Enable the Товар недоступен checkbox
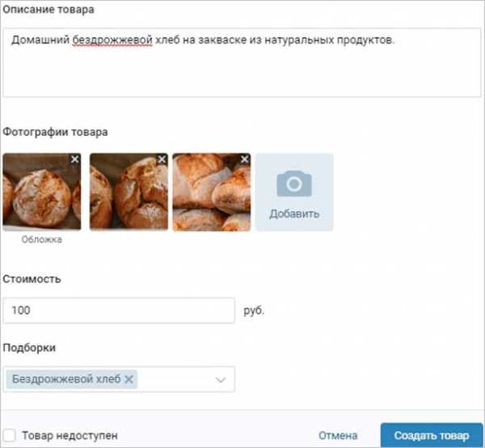 pyautogui.click(x=9, y=435)
